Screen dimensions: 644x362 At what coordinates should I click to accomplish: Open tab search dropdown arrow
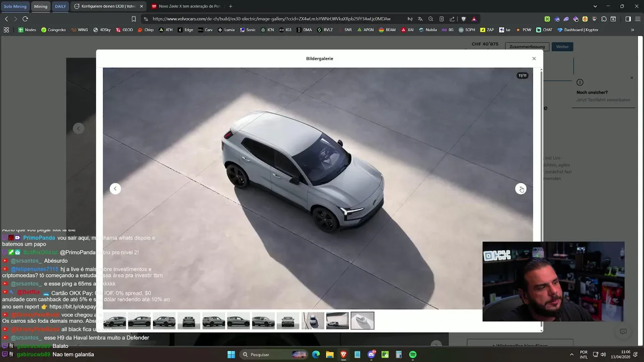pos(595,7)
